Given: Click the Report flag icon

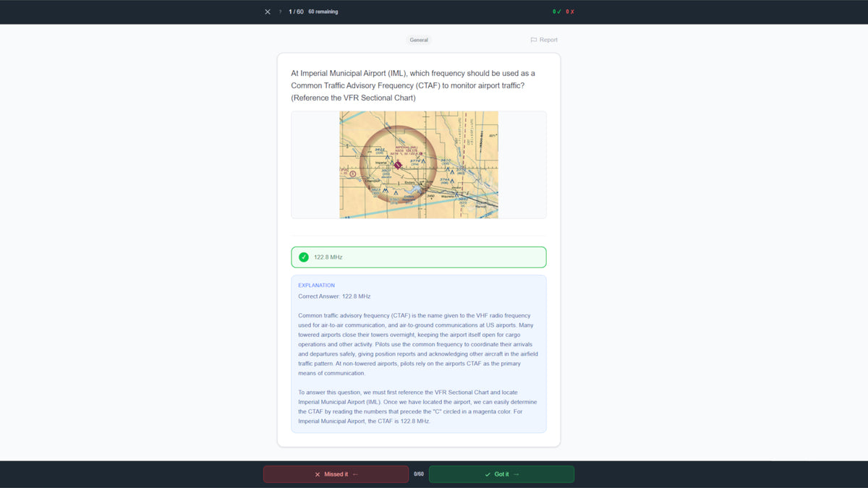Looking at the screenshot, I should (534, 40).
